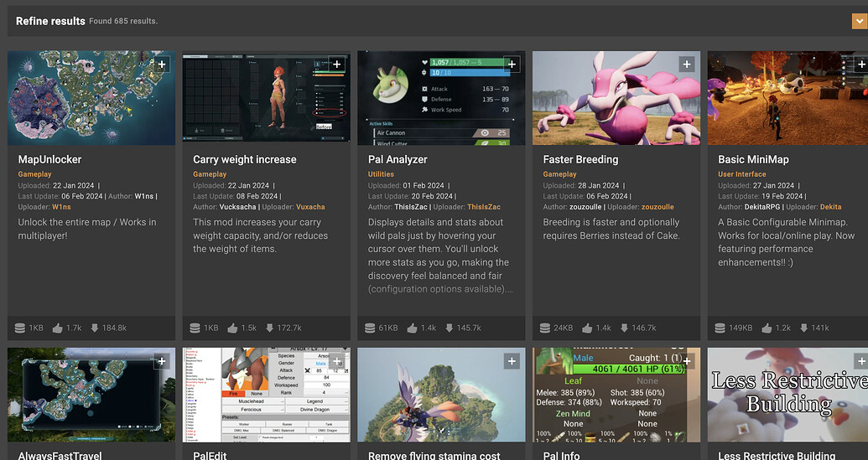
Task: Click the plus icon on Remove flying stamina thumbnail
Action: [x=512, y=361]
